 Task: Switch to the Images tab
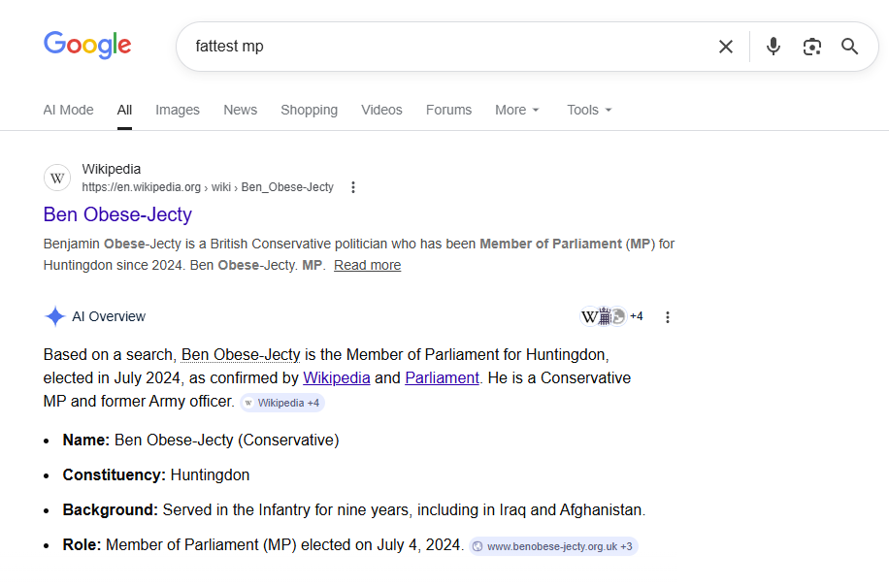click(x=178, y=110)
